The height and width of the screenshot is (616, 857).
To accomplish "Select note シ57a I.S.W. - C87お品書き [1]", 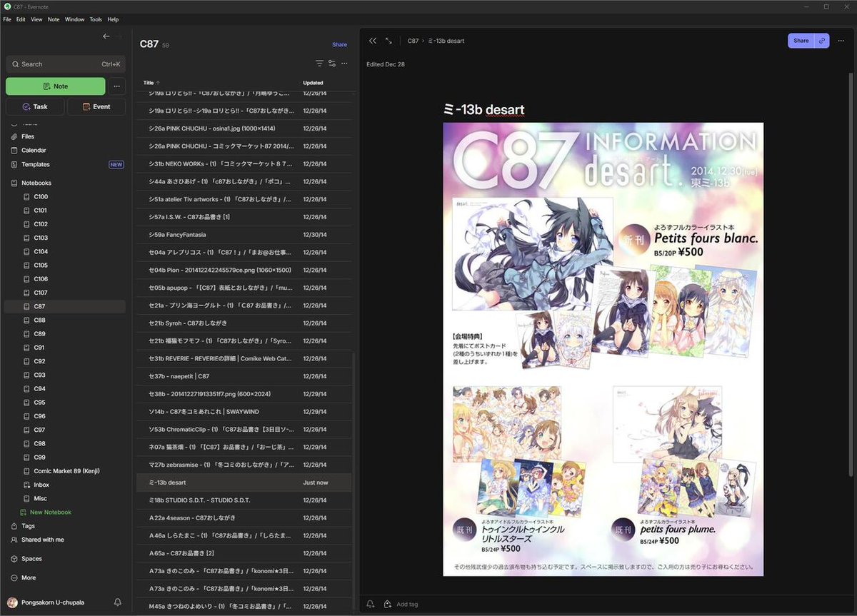I will 244,216.
